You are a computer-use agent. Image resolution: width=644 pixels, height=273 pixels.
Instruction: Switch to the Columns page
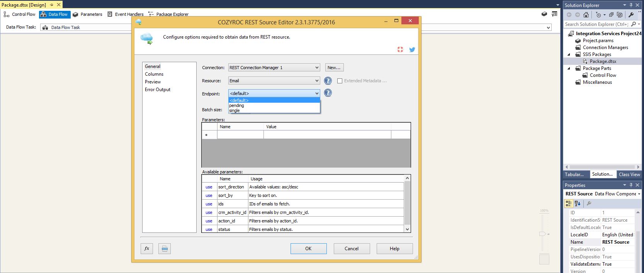point(154,74)
